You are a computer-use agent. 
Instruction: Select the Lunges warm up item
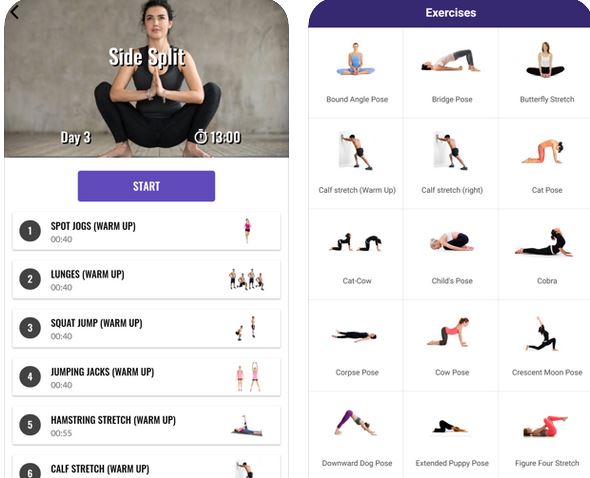146,280
